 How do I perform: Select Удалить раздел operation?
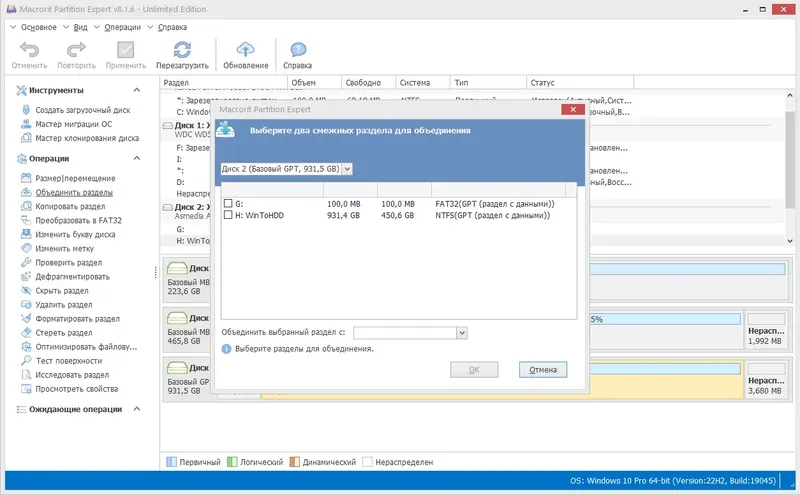coord(64,305)
